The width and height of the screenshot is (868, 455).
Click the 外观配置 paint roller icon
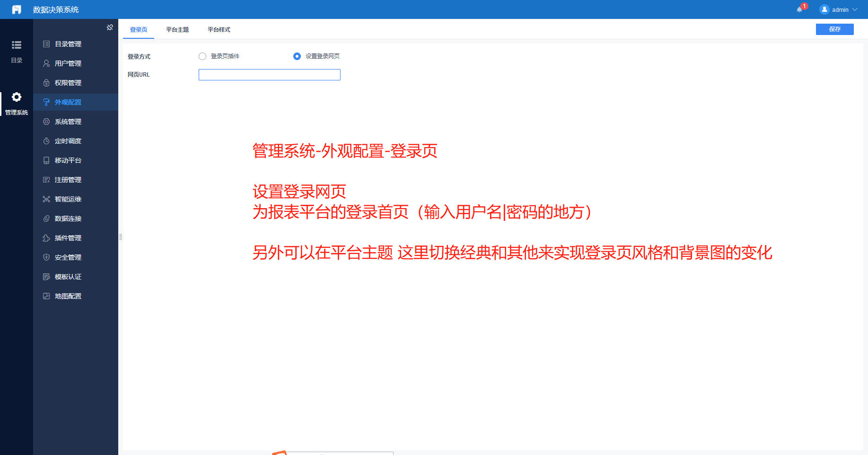(46, 102)
